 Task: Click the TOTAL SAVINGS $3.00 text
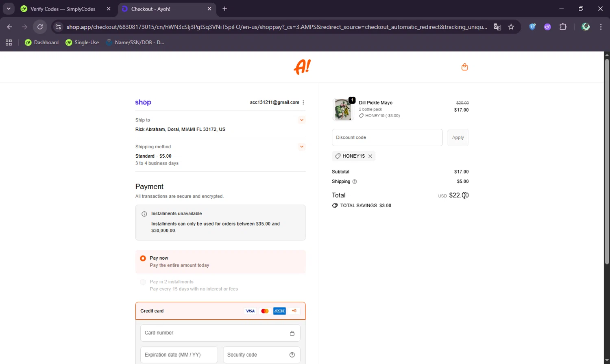point(366,206)
